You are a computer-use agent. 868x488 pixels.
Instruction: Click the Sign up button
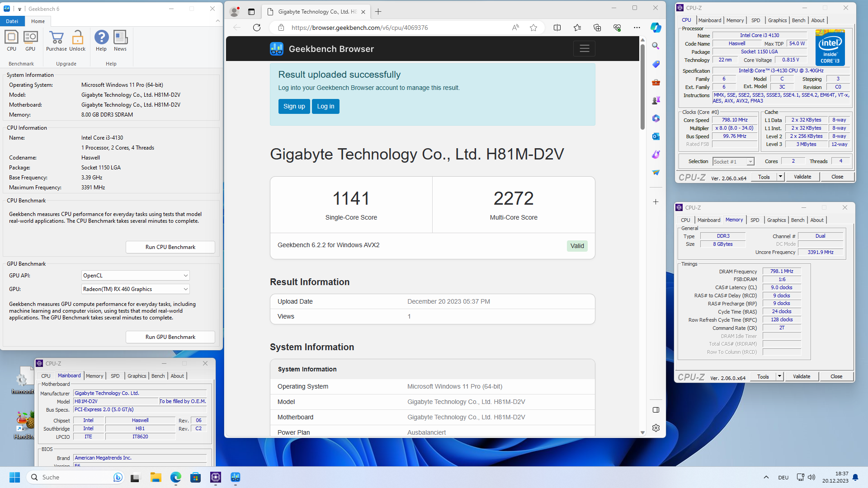[x=294, y=106]
